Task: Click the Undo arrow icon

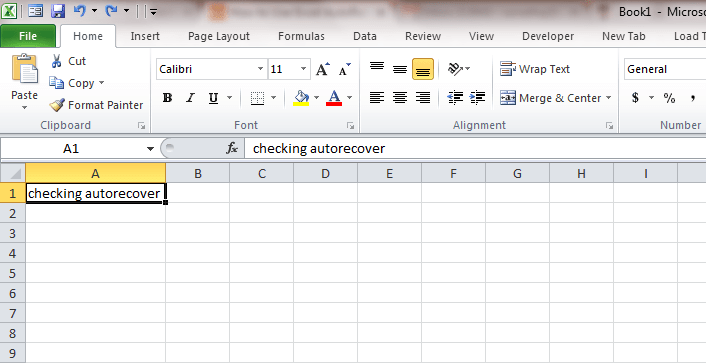Action: click(80, 11)
